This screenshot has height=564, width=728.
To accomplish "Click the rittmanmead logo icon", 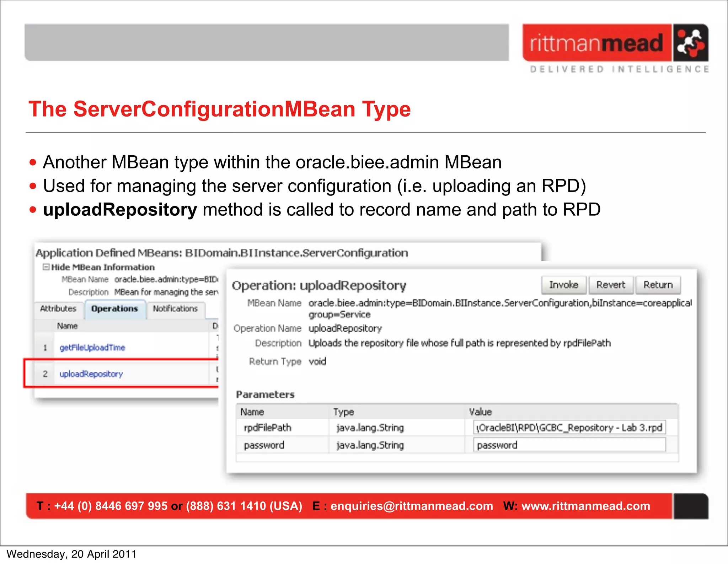I will click(x=690, y=43).
